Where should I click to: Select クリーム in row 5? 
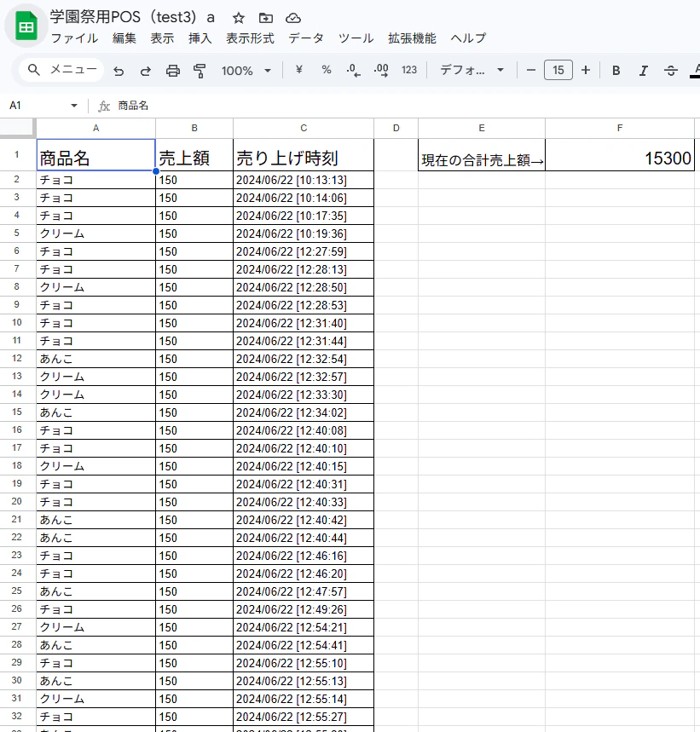[x=95, y=233]
